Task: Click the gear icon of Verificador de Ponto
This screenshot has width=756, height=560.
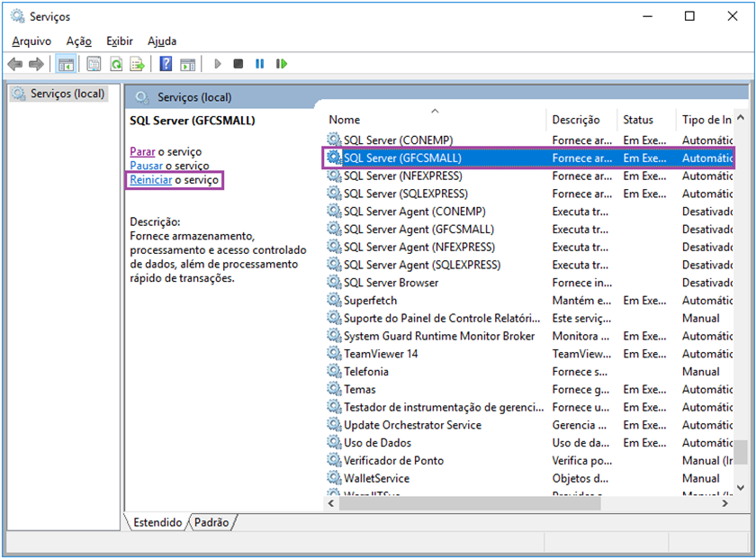Action: pos(334,460)
